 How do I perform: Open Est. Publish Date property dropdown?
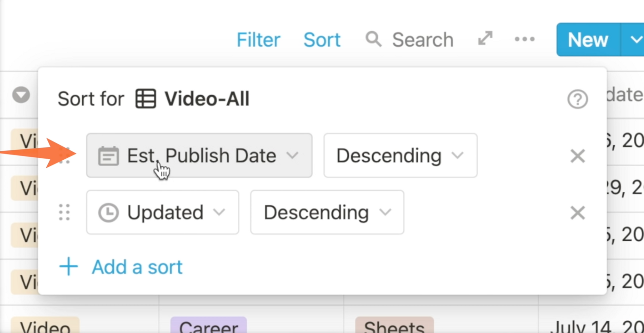(199, 155)
